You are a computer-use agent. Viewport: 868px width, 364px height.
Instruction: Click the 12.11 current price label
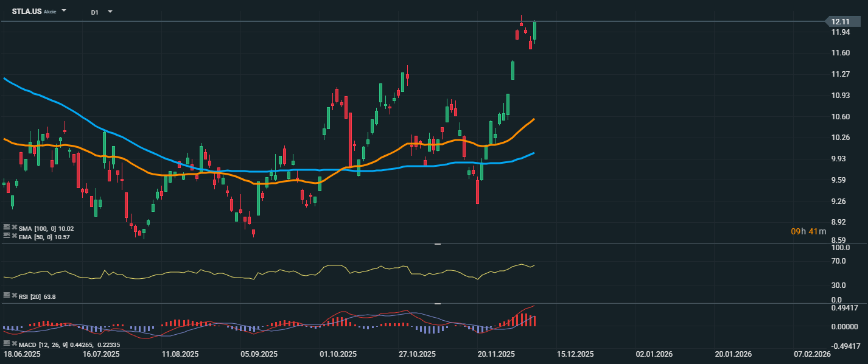840,22
